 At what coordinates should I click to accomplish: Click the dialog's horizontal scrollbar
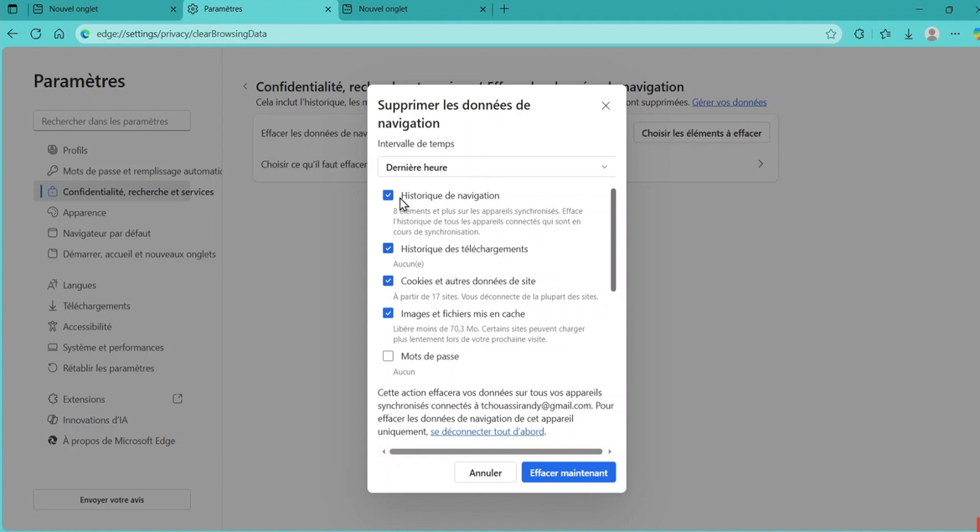click(496, 452)
